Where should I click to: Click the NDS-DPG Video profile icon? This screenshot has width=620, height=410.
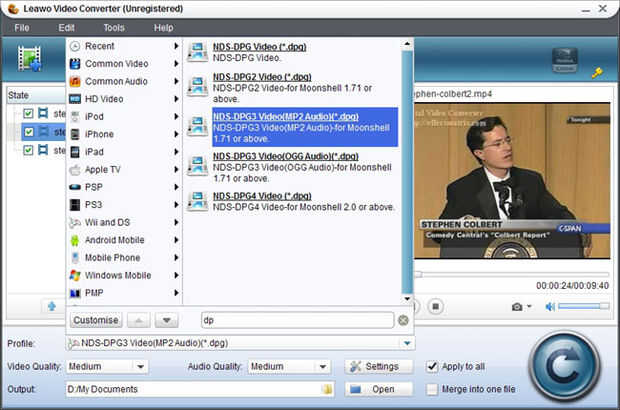[197, 52]
